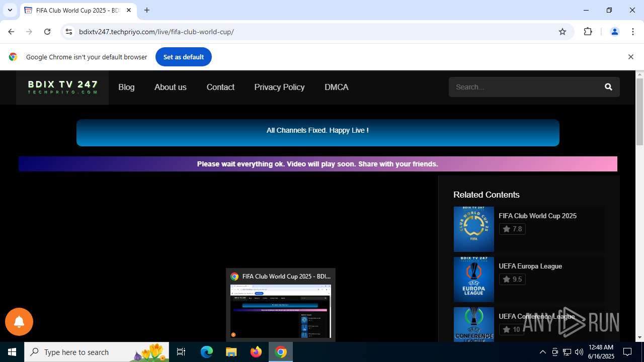The width and height of the screenshot is (644, 362).
Task: Click the orange notification bell icon
Action: pyautogui.click(x=19, y=322)
